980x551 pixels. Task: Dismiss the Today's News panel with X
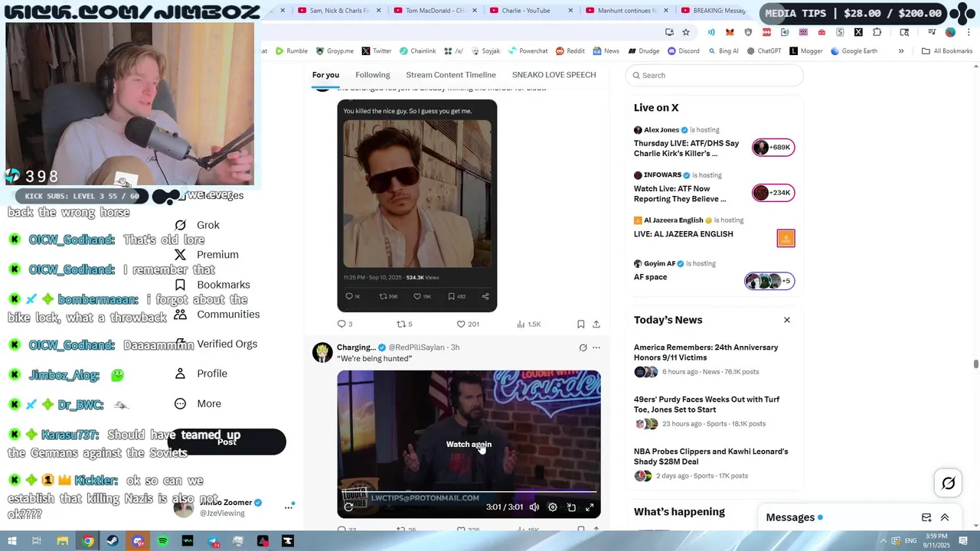coord(786,320)
